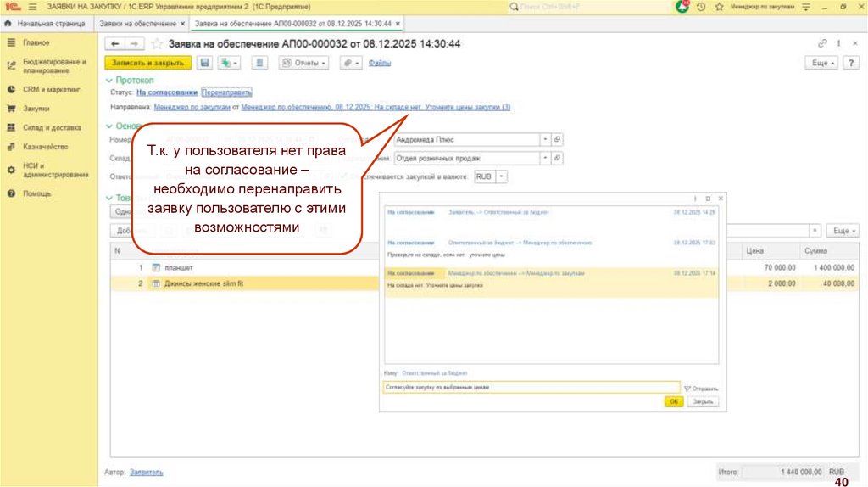Screen dimensions: 868x487
Task: Click the Цена column header
Action: (755, 251)
